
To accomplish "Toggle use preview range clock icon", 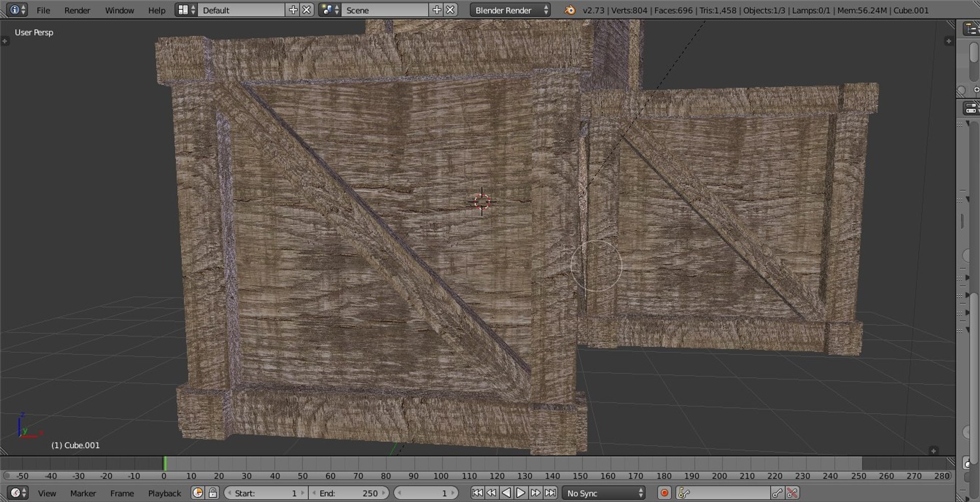I will [x=198, y=493].
